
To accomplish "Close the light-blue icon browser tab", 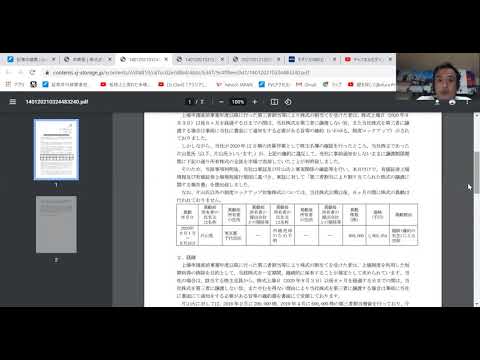I will point(53,59).
